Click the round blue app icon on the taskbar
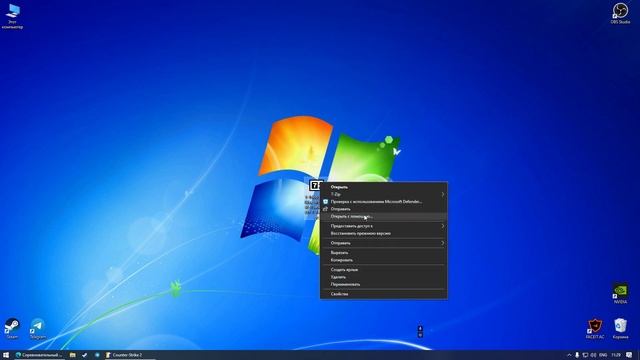The height and width of the screenshot is (360, 640). (x=97, y=355)
